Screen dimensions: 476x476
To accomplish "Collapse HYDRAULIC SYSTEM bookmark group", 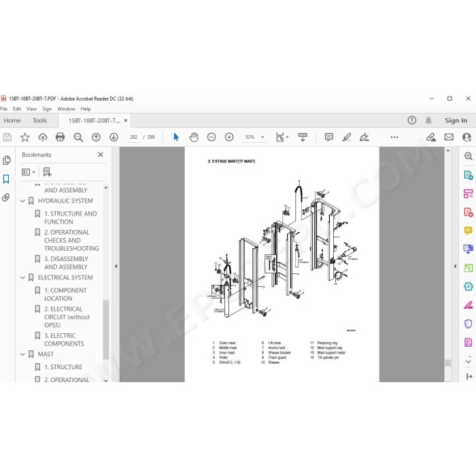I will pos(22,201).
